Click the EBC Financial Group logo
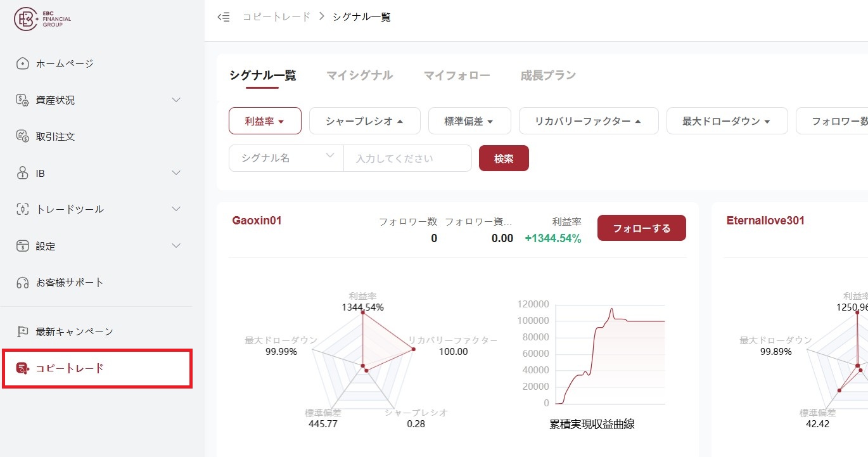 click(x=42, y=20)
